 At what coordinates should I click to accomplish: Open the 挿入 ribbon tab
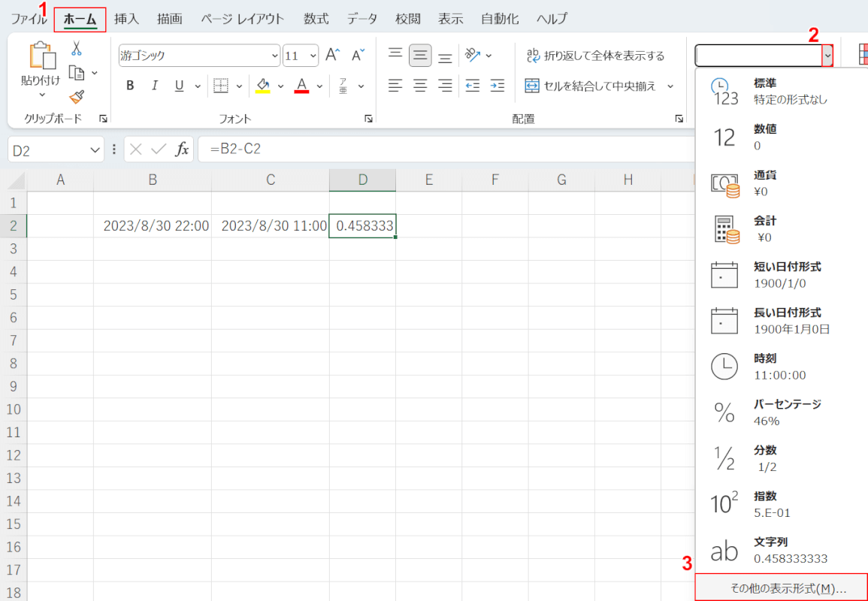(126, 19)
